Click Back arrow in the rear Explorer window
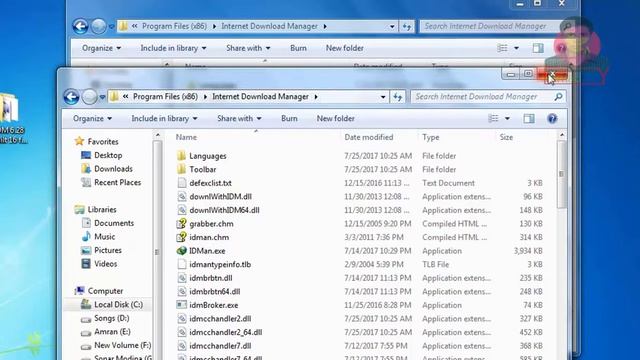 (x=80, y=27)
